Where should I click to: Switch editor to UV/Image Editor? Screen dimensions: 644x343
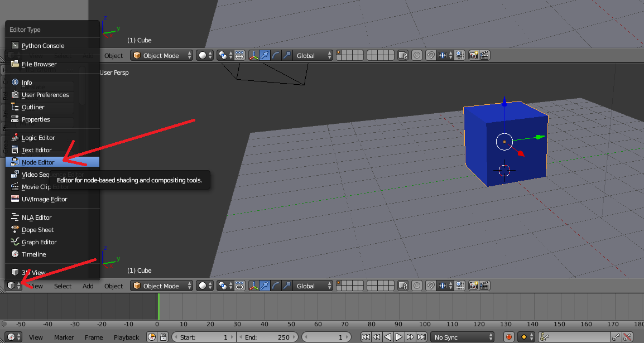(52, 199)
